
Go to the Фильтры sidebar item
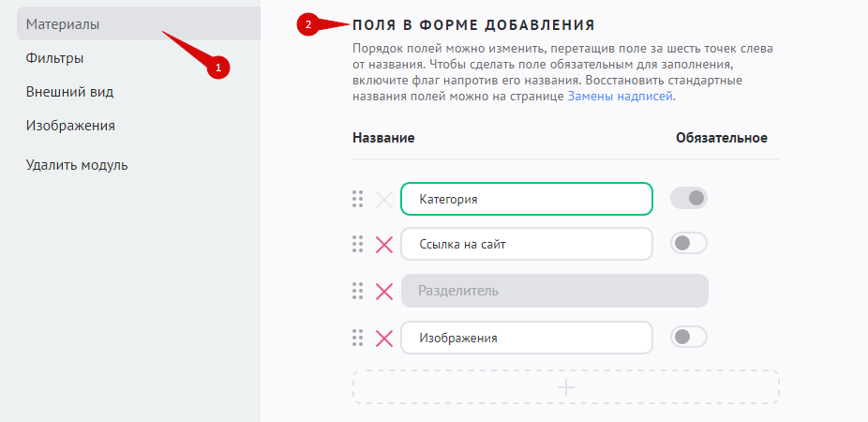(x=55, y=58)
